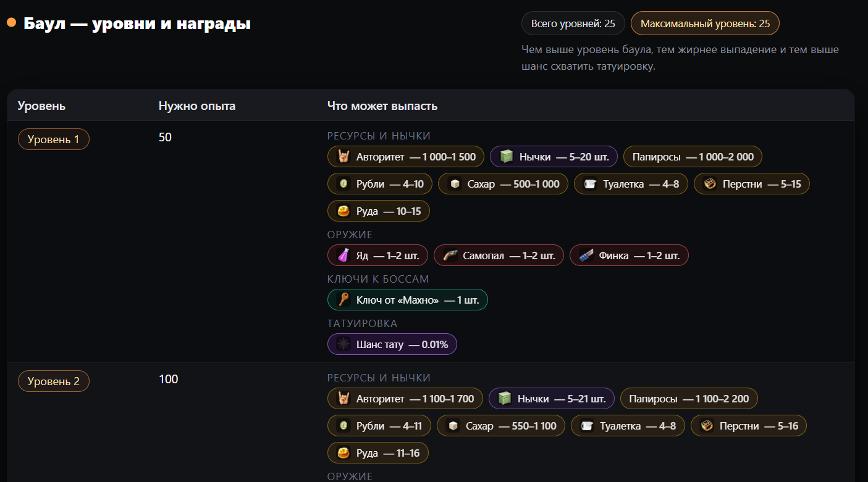Click the tattoo chance icon in Уровень 1
The image size is (868, 482).
pos(343,344)
